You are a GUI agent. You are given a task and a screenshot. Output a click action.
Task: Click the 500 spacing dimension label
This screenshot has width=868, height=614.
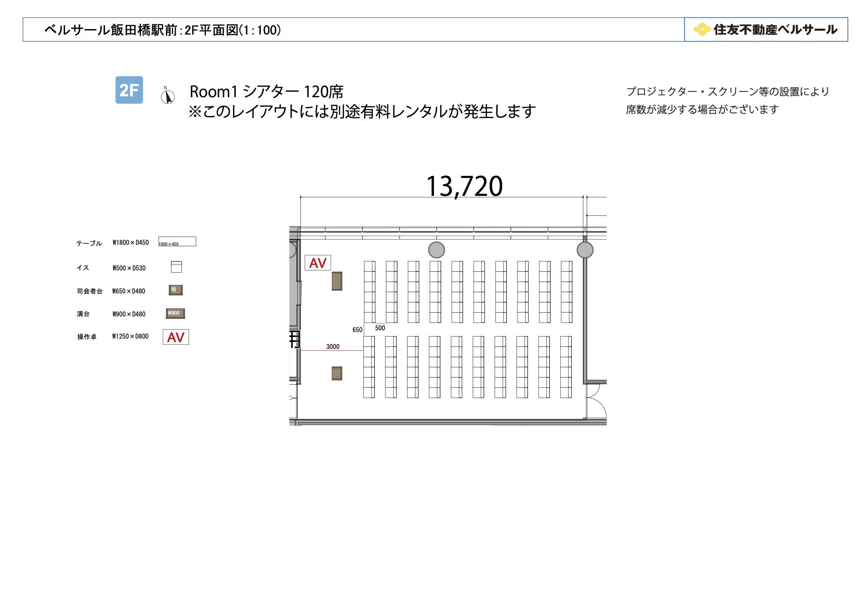(x=380, y=328)
